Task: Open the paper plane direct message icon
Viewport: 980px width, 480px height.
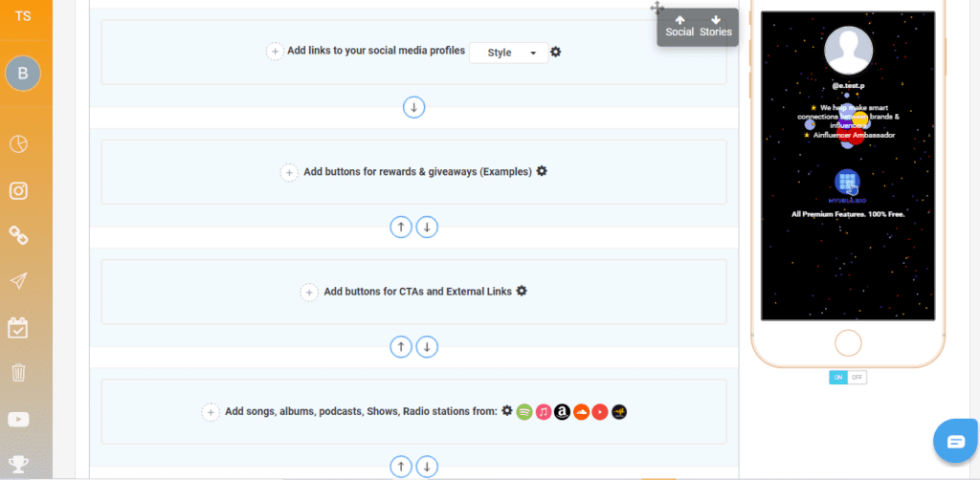Action: [x=19, y=281]
